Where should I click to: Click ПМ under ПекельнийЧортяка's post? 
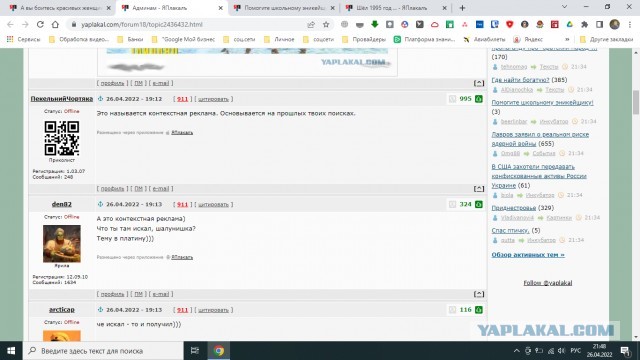click(x=139, y=189)
